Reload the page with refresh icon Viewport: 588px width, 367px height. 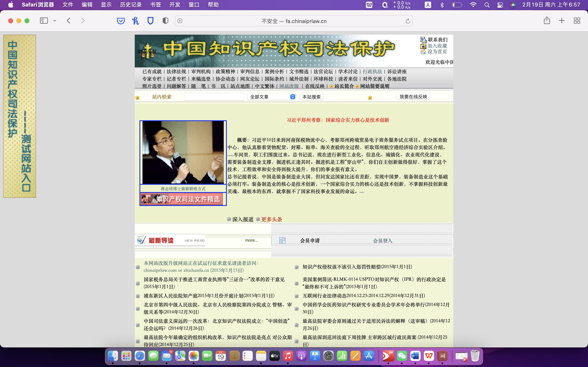tap(408, 21)
